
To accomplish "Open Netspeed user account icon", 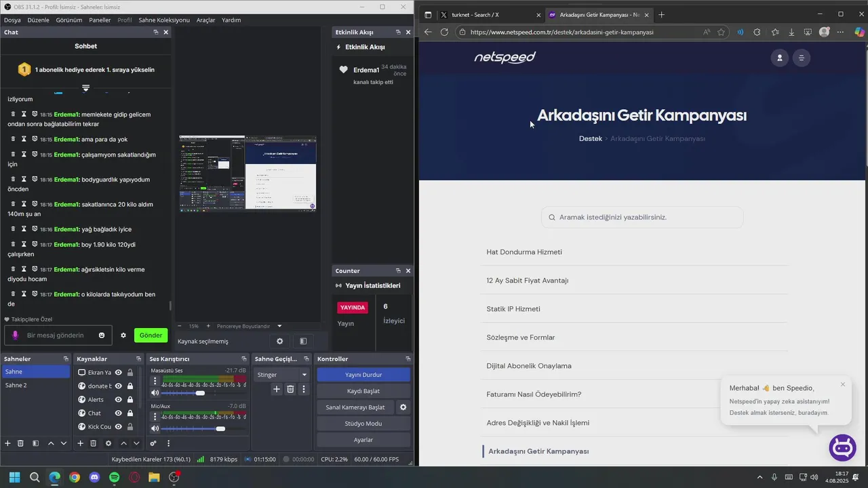I will tap(780, 58).
